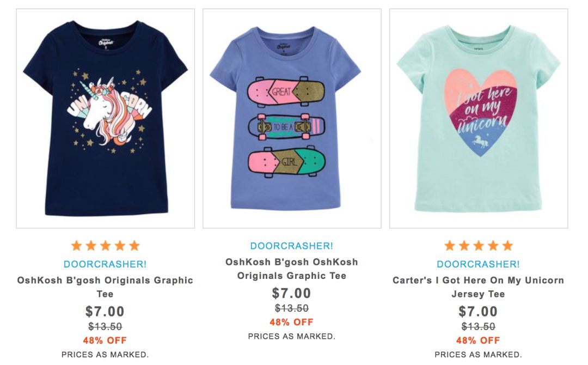Click the Doorcrasher label under Carter's tee
Image resolution: width=588 pixels, height=365 pixels.
479,264
